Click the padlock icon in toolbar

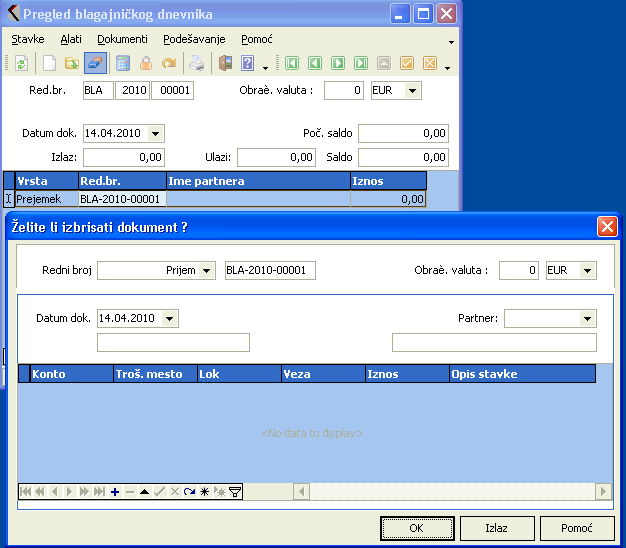click(x=146, y=64)
